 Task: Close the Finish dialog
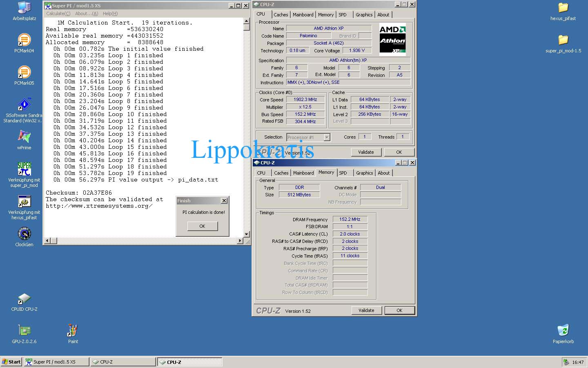point(224,201)
